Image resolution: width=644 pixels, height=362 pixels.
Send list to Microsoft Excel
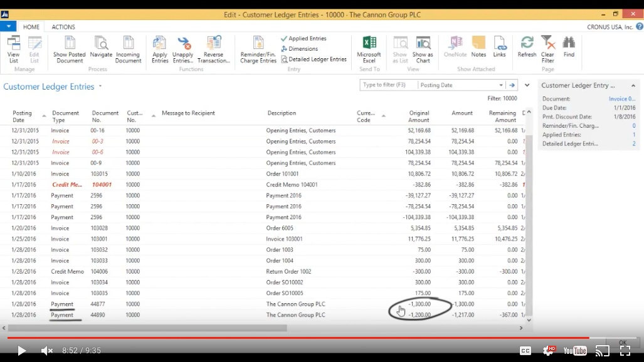(x=369, y=49)
